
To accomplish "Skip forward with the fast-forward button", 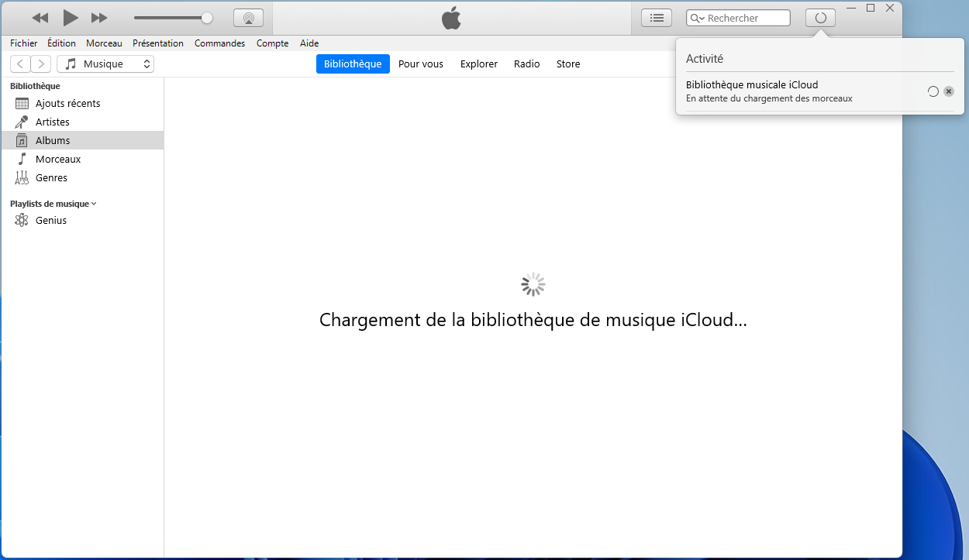I will (x=99, y=18).
